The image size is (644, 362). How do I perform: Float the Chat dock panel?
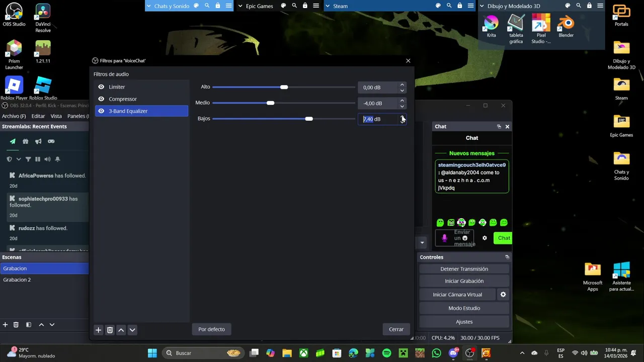pyautogui.click(x=499, y=127)
